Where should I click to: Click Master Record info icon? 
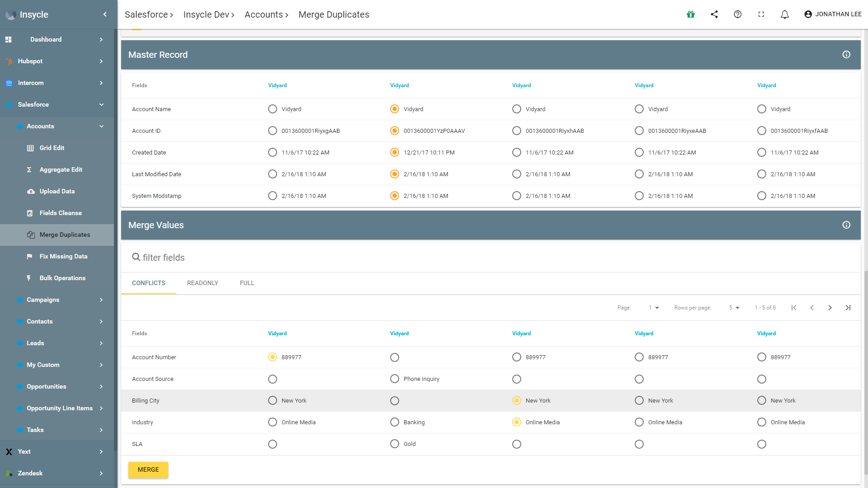click(x=846, y=55)
